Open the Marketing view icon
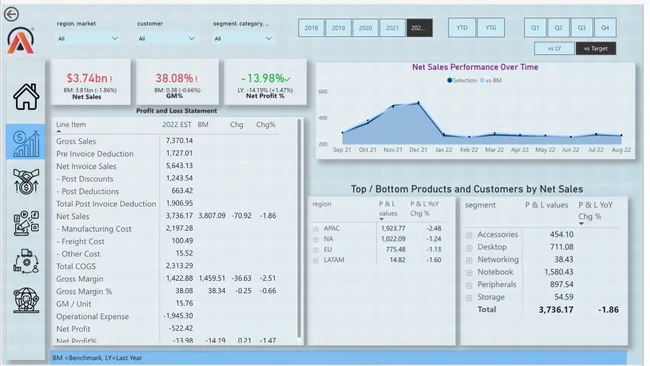 (x=26, y=223)
